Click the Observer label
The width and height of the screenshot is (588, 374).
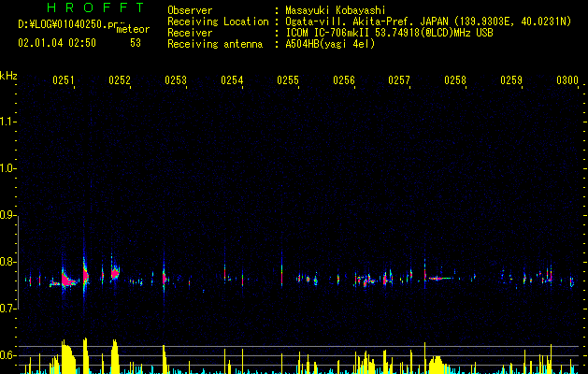pos(190,10)
